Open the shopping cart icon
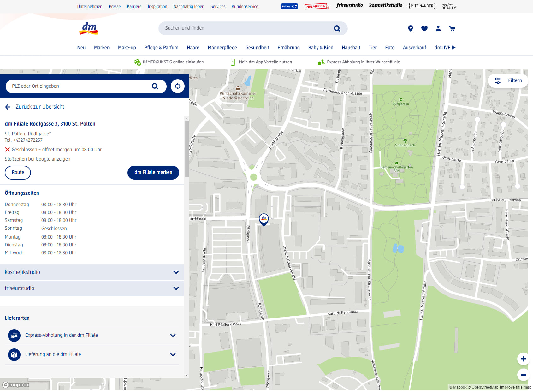Image resolution: width=533 pixels, height=392 pixels. click(x=452, y=28)
